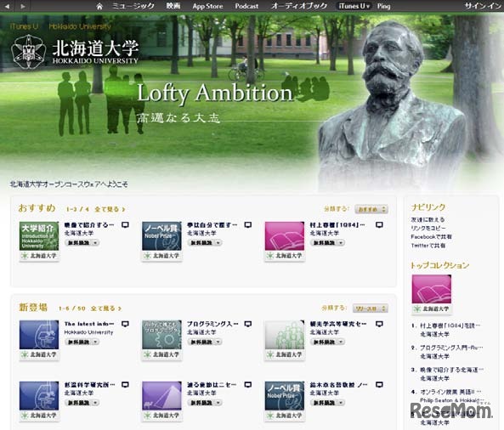Open the pink book top collection thumbnail
Image resolution: width=504 pixels, height=430 pixels.
(x=432, y=289)
